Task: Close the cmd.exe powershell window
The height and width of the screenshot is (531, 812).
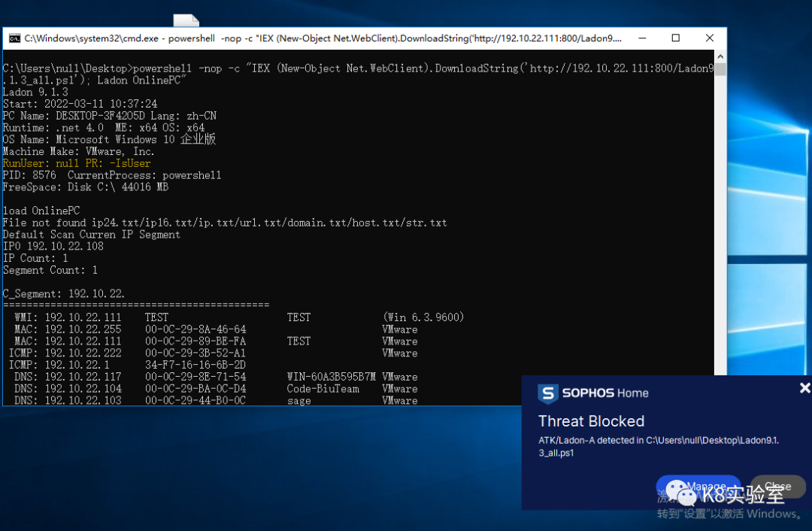Action: click(710, 38)
